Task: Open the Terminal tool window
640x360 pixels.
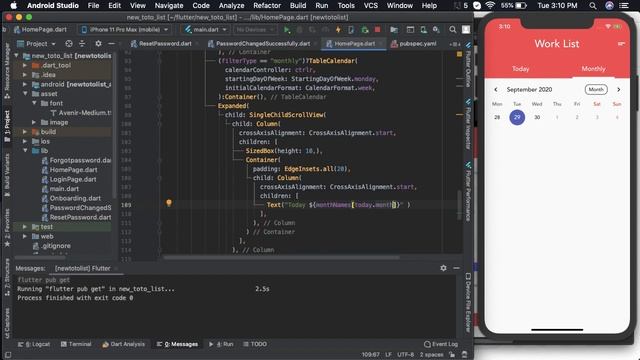Action: coord(76,344)
